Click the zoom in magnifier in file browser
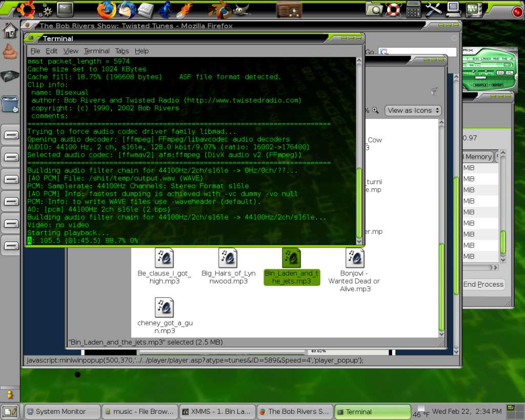This screenshot has width=525, height=420. pos(375,110)
